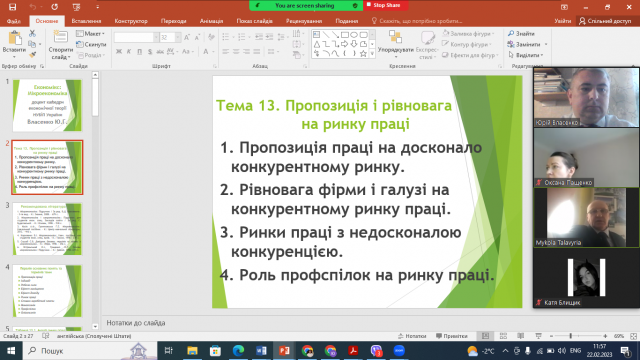
Task: Switch to the Анімація tab
Action: click(211, 21)
